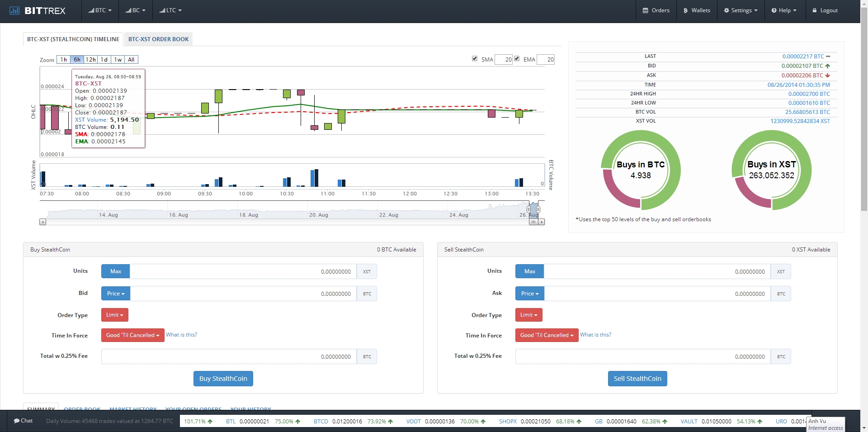Screen dimensions: 868x432
Task: Expand the BTC markets dropdown
Action: pyautogui.click(x=100, y=10)
